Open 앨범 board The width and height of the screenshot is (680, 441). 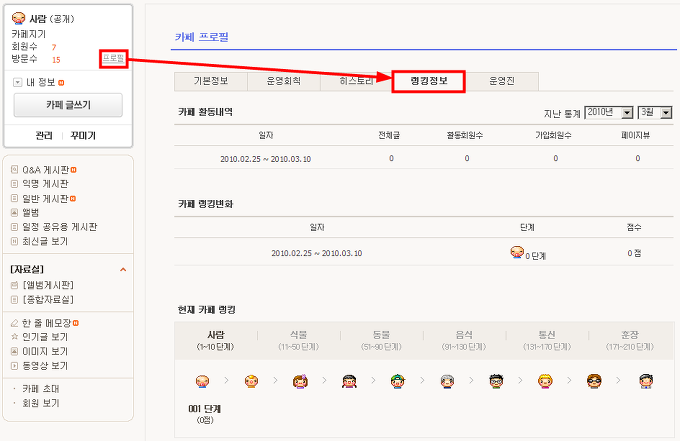[31, 212]
